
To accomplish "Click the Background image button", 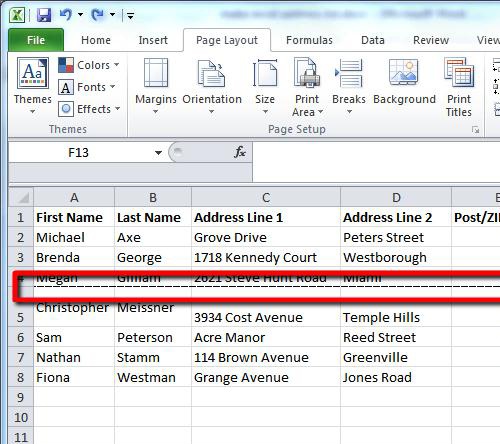I will point(404,82).
